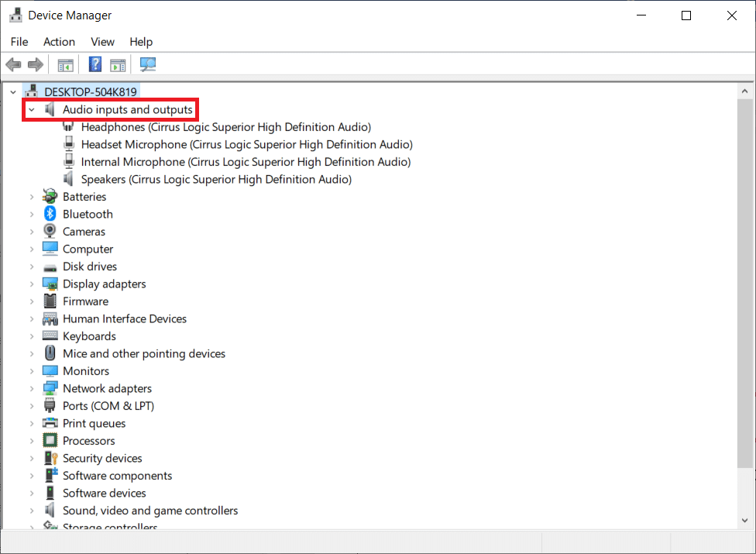This screenshot has height=554, width=756.
Task: Click the Display adapters icon
Action: pyautogui.click(x=50, y=284)
